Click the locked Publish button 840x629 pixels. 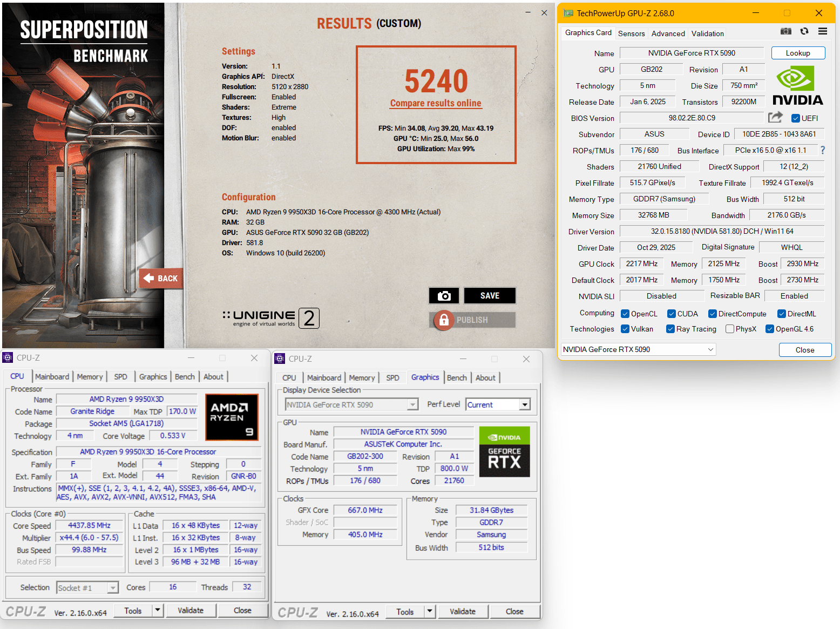[472, 320]
